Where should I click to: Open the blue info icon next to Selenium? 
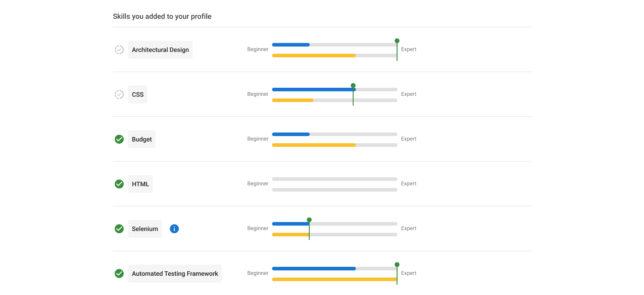click(174, 229)
